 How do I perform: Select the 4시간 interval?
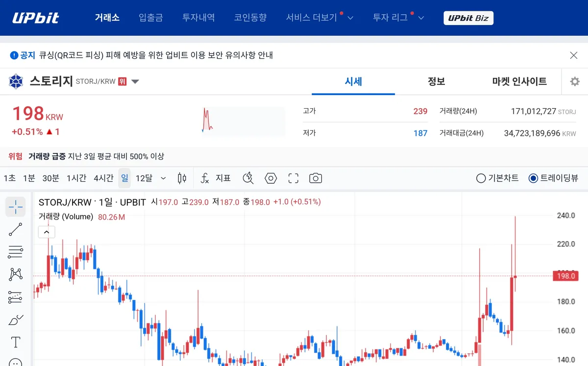tap(103, 178)
